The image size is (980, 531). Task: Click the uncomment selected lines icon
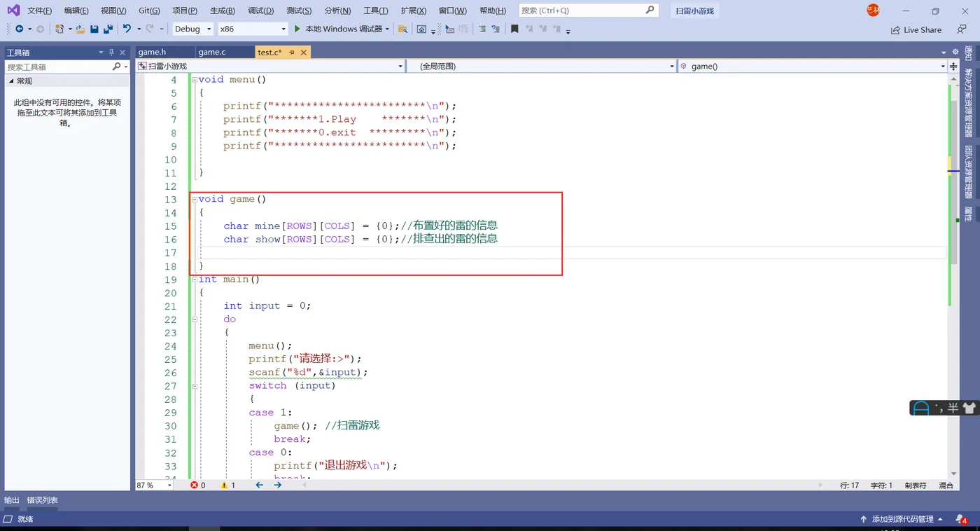[x=496, y=29]
